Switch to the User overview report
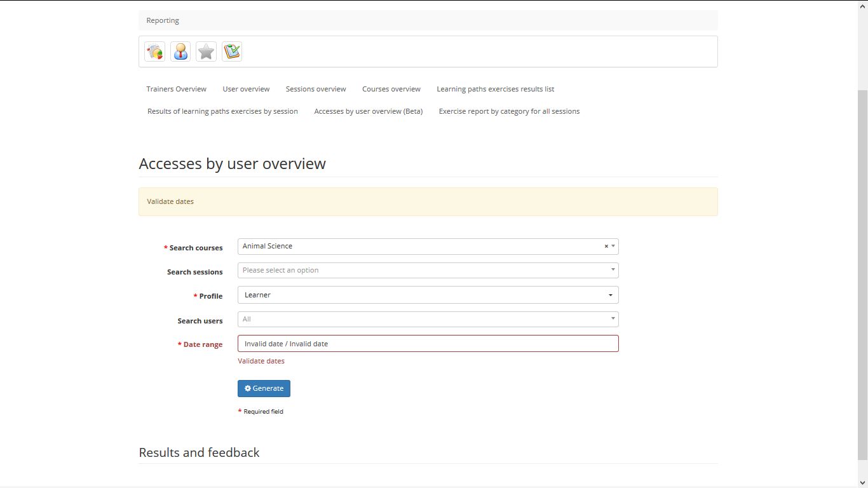This screenshot has height=488, width=868. [246, 89]
